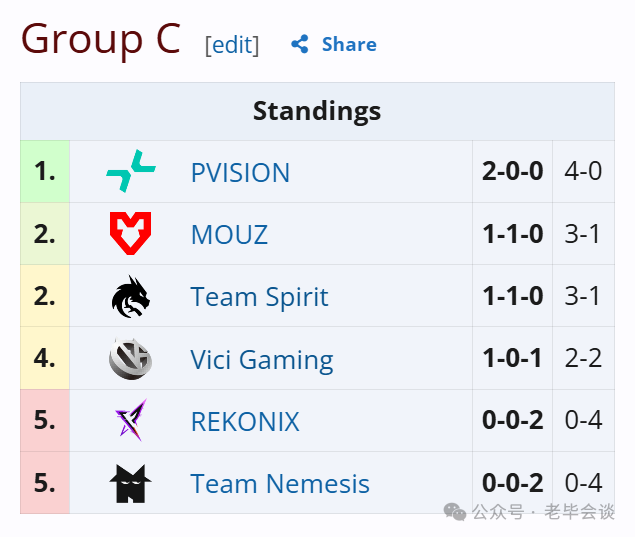
Task: Click PVISION's 2-0-0 match record
Action: [512, 171]
